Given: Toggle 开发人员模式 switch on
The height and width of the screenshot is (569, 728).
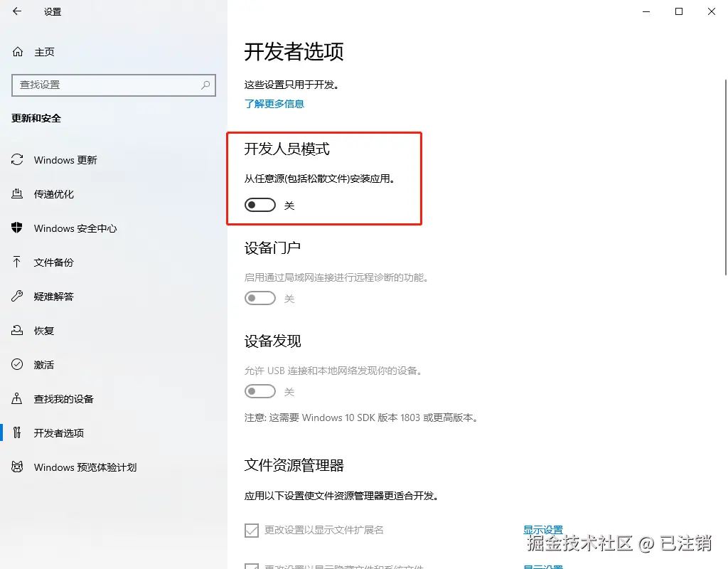Looking at the screenshot, I should [260, 205].
